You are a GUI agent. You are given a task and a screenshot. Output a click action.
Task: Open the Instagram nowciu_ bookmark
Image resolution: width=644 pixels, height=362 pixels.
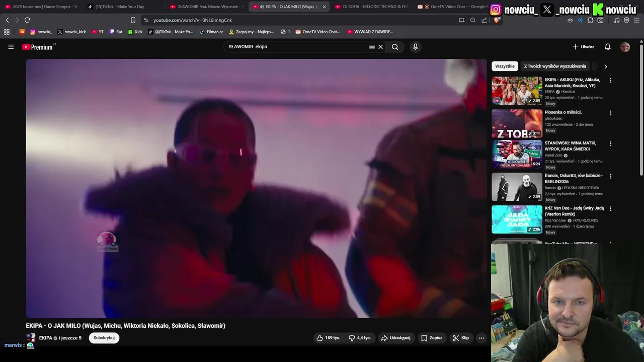pyautogui.click(x=41, y=32)
